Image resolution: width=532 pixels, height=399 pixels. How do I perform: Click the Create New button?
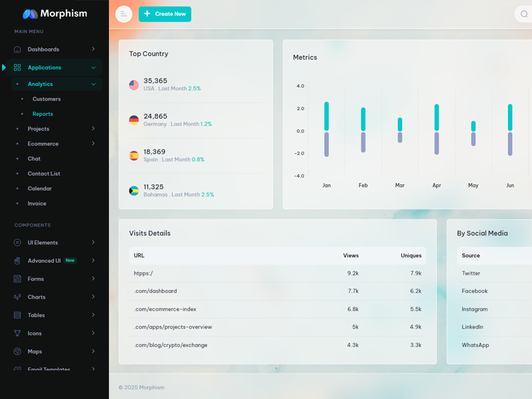[x=165, y=14]
